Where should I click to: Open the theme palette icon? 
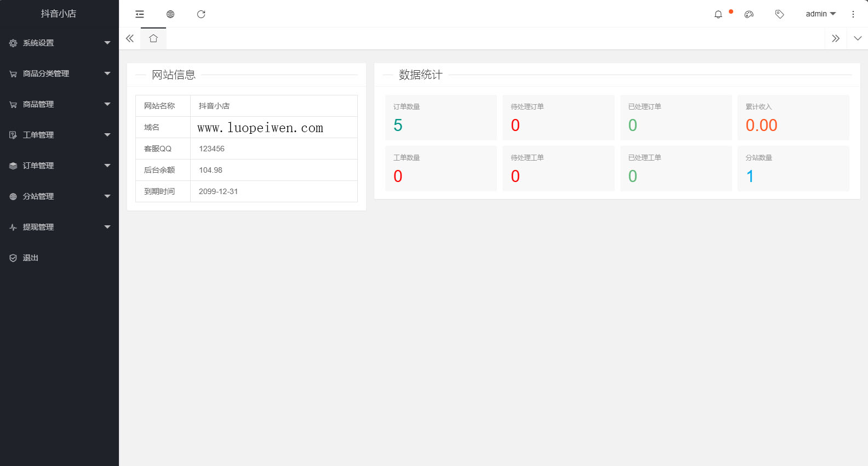(x=749, y=14)
